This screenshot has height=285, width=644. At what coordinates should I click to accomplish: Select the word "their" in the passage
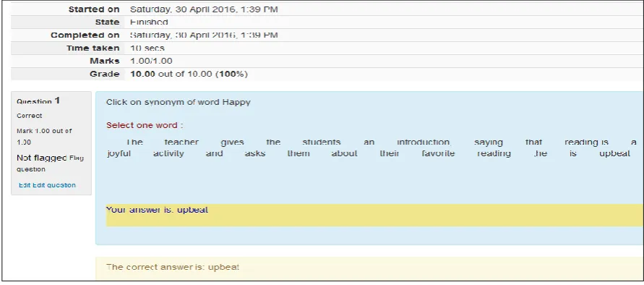coord(390,154)
